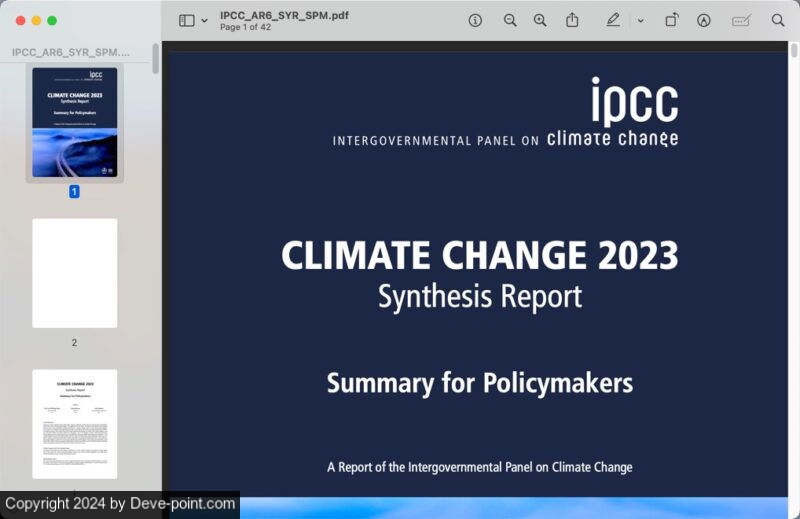Open the Search field magnifier

point(778,20)
